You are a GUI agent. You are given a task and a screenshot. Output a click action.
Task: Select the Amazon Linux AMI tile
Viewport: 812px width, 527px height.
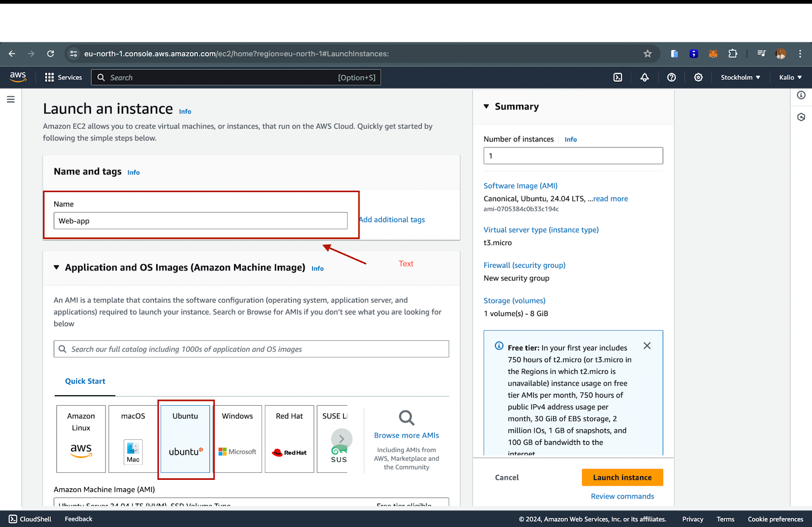[81, 439]
